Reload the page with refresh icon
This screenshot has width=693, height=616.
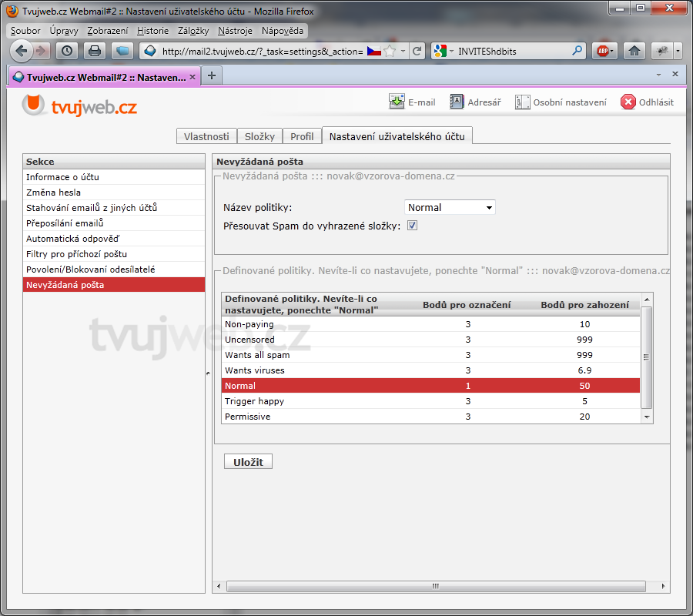pyautogui.click(x=417, y=51)
